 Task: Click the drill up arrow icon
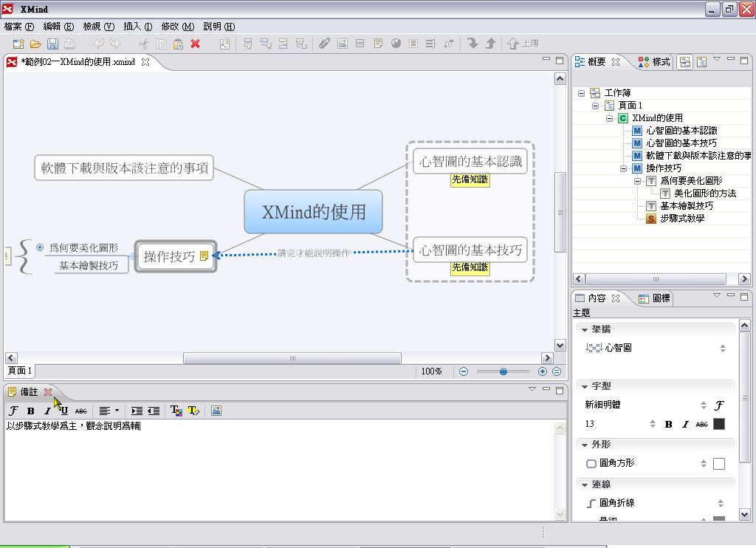pos(490,44)
